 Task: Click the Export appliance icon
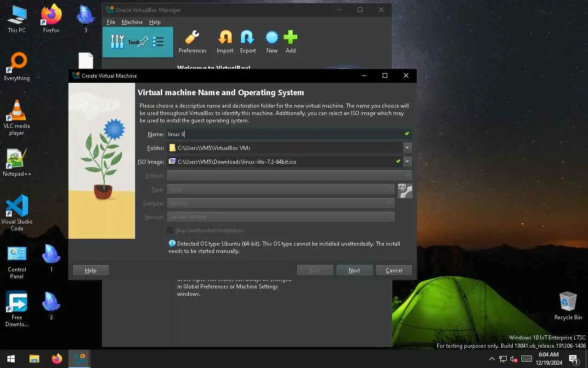coord(248,42)
